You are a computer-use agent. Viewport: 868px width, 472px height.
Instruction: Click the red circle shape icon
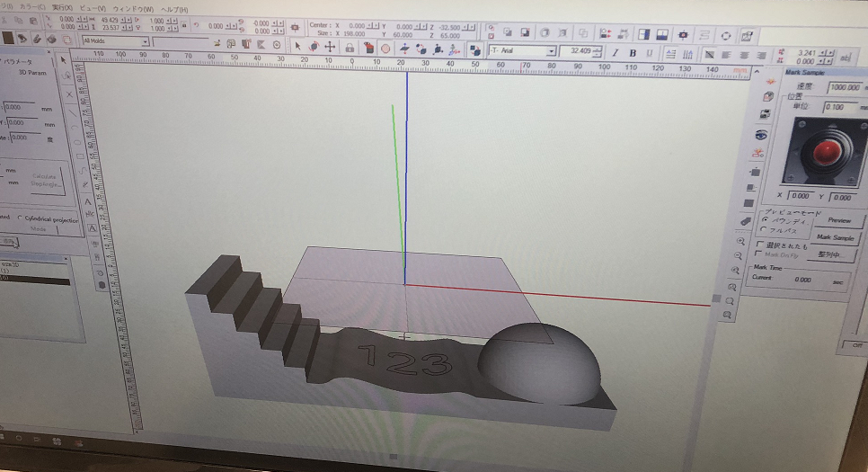point(385,49)
